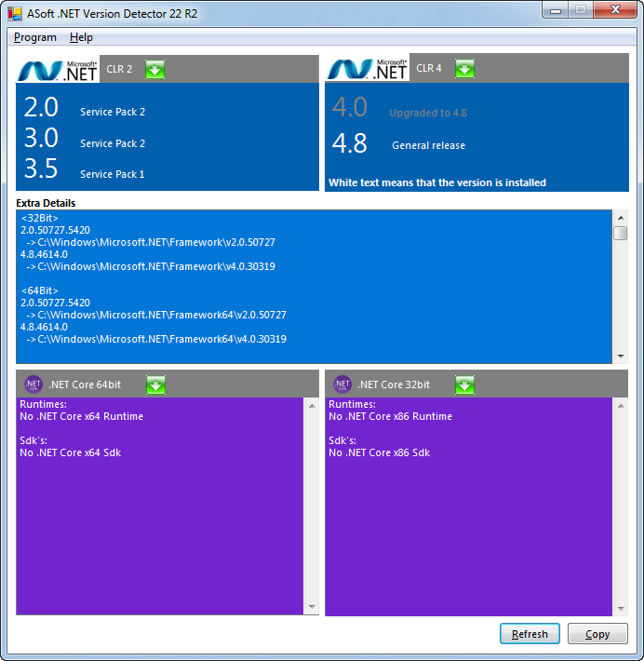Image resolution: width=644 pixels, height=661 pixels.
Task: Select the 3.0 version number
Action: coord(41,138)
